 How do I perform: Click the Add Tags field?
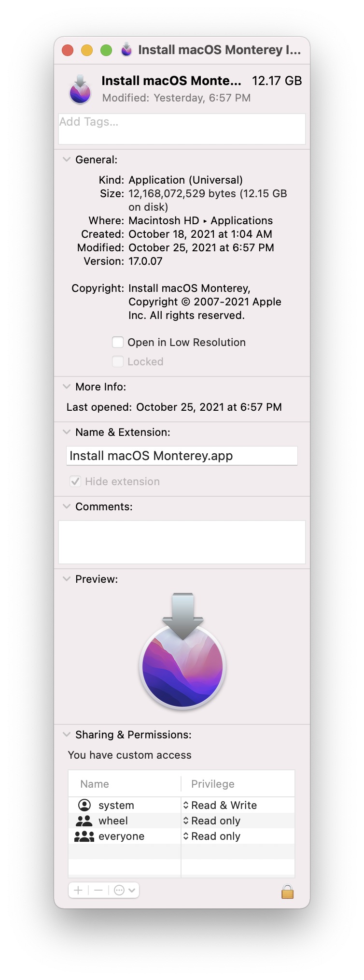click(182, 129)
